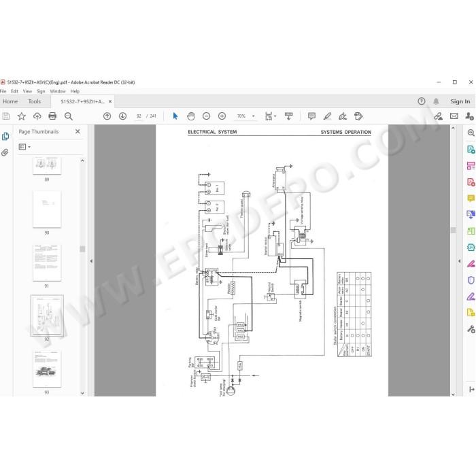Select the Hand pan tool

(191, 116)
